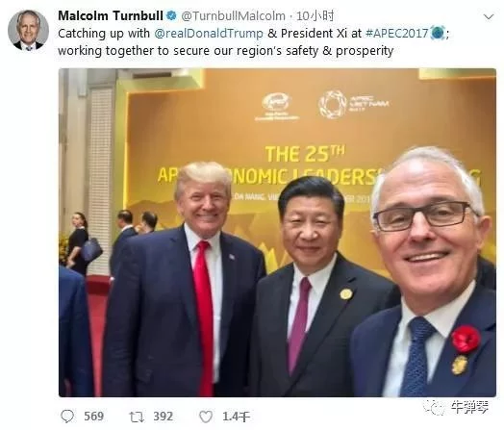Click the @TurnbullMalcolm handle
This screenshot has height=430, width=504.
(233, 16)
